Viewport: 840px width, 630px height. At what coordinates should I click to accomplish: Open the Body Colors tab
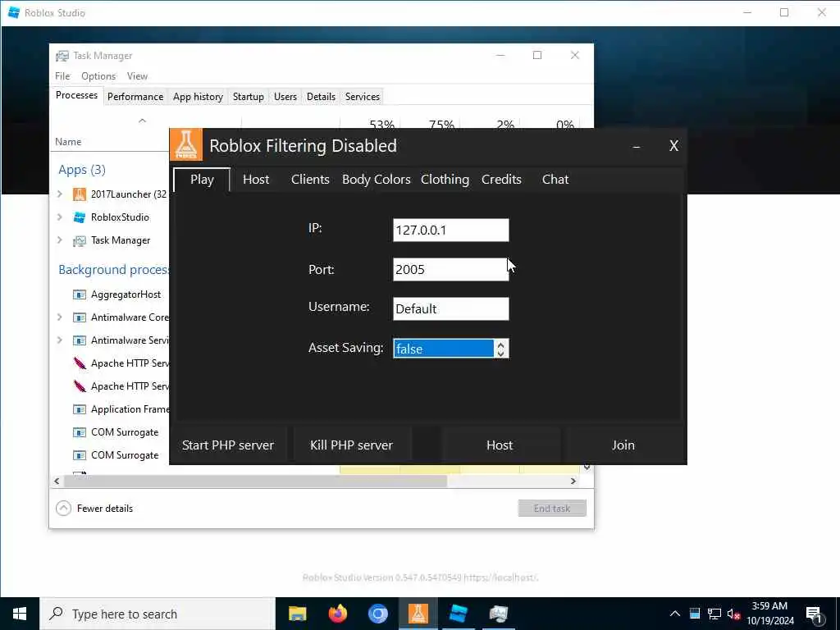pos(376,180)
